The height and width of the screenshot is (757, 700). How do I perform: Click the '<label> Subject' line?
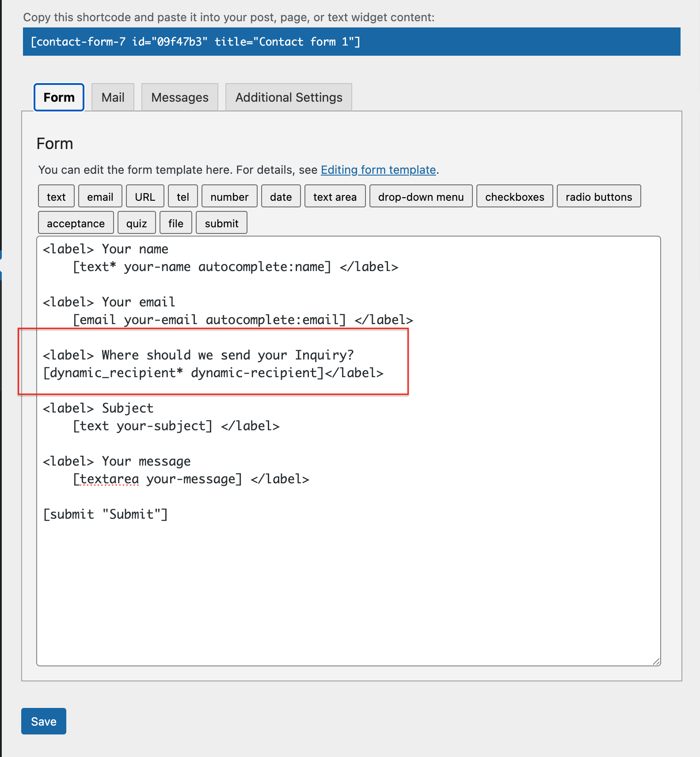(98, 408)
